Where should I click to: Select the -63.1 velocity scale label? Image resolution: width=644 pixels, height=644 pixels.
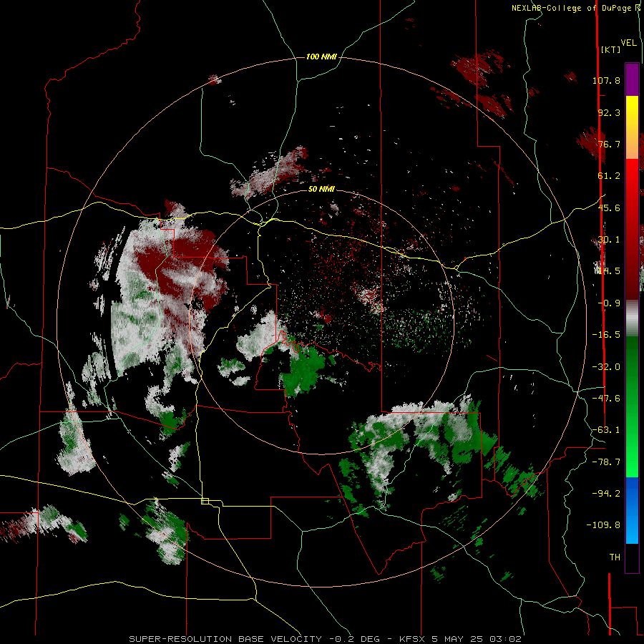click(606, 430)
